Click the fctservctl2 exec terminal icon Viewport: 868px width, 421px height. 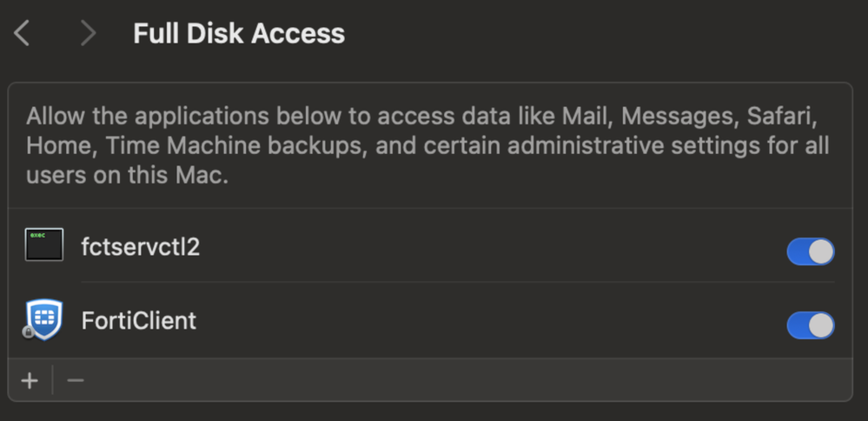coord(44,245)
